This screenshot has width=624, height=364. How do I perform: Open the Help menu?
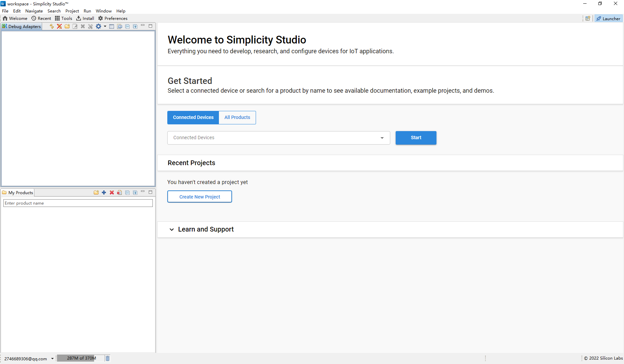(x=121, y=11)
